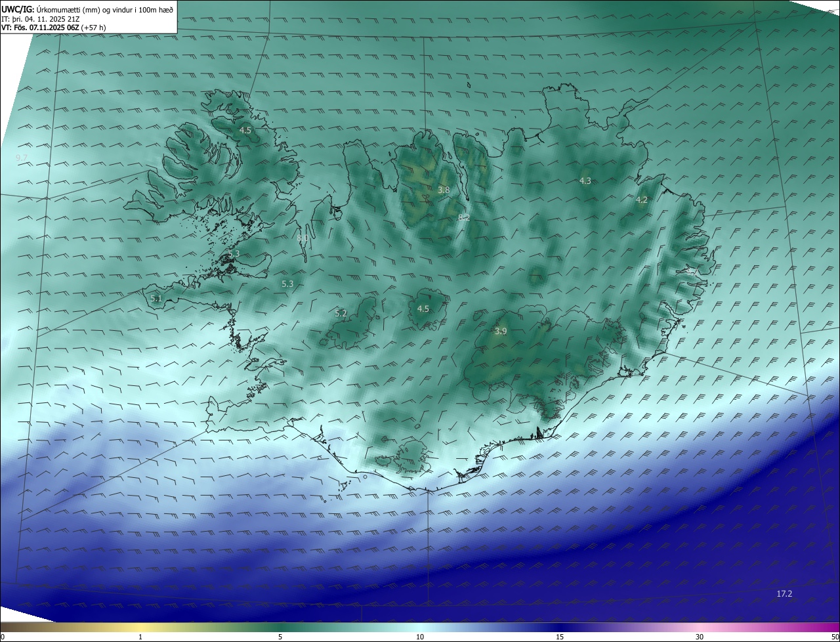Click the 4.5 value label on Hofsjökull glacier
The image size is (840, 642).
click(423, 309)
